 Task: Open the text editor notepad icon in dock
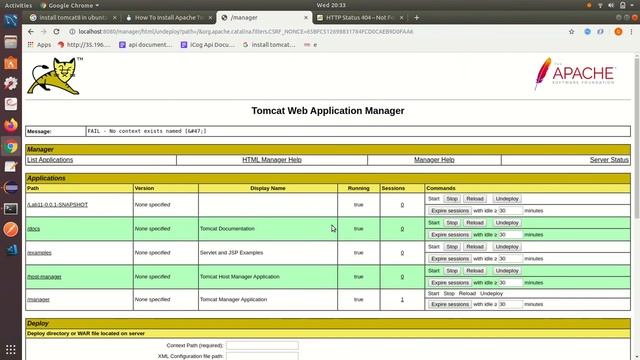pyautogui.click(x=11, y=167)
